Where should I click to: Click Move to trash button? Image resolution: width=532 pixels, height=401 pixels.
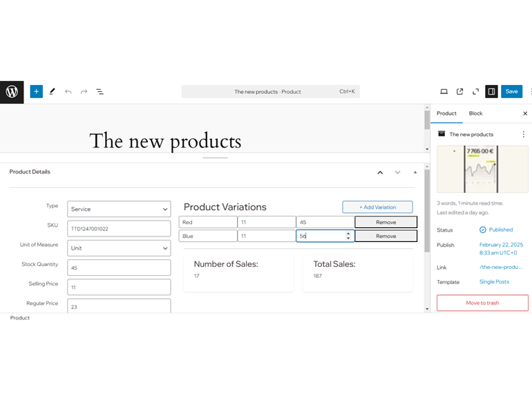click(482, 303)
